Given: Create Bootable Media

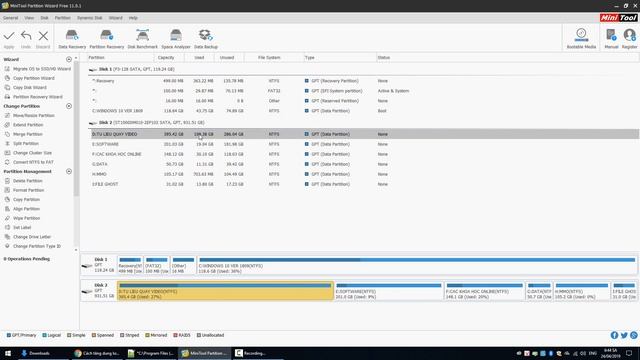Looking at the screenshot, I should coord(581,39).
